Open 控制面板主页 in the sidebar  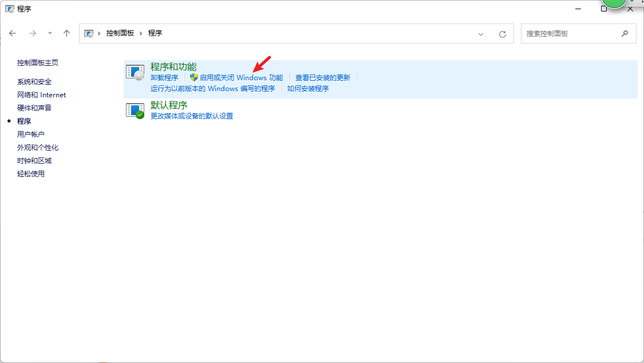point(38,63)
